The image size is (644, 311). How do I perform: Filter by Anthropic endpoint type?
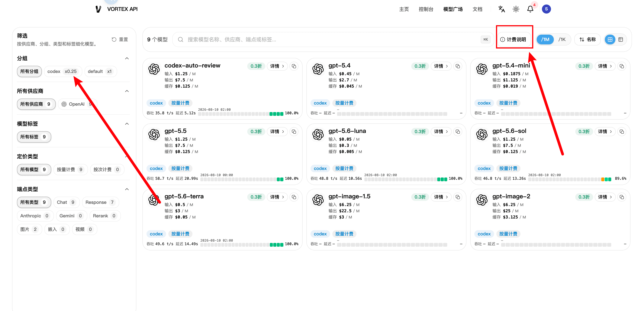[x=35, y=216]
